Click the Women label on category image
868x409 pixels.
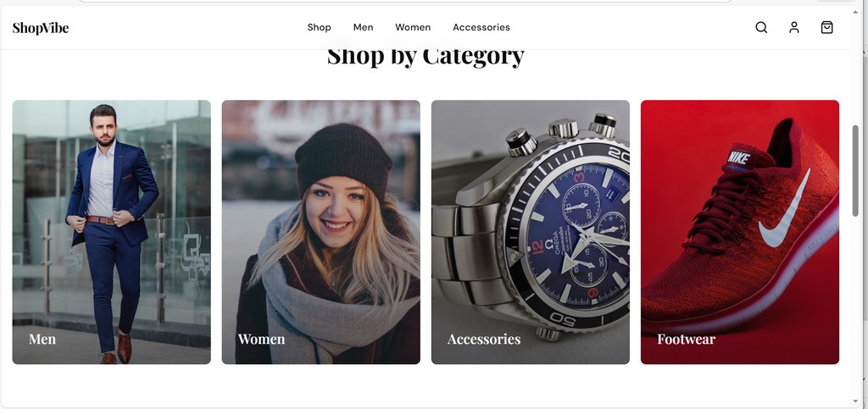[x=261, y=339]
